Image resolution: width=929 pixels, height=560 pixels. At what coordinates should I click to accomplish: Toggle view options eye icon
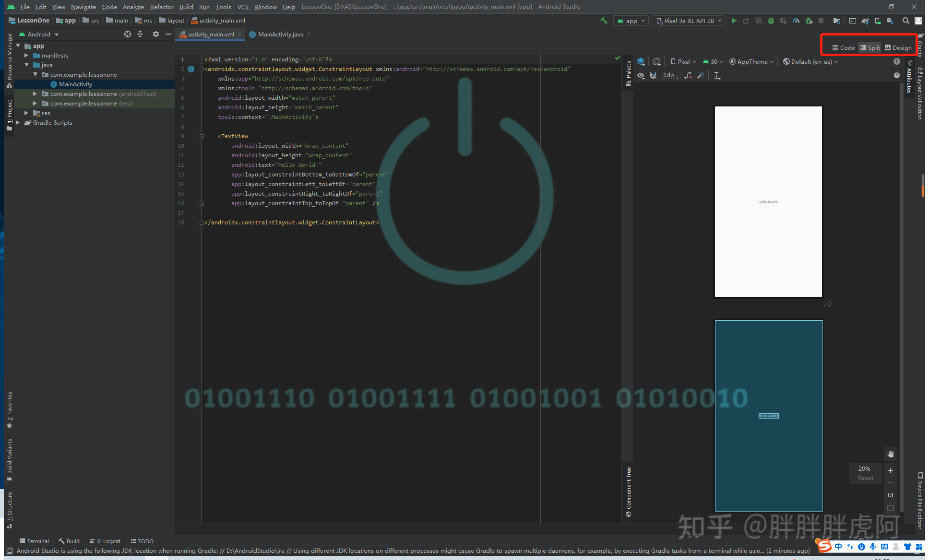pos(641,75)
